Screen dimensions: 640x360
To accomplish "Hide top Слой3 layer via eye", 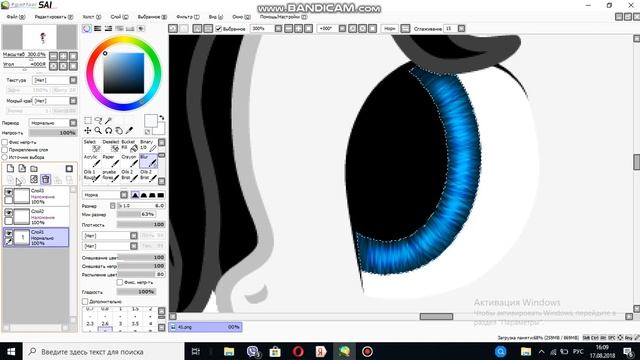I will [8, 192].
